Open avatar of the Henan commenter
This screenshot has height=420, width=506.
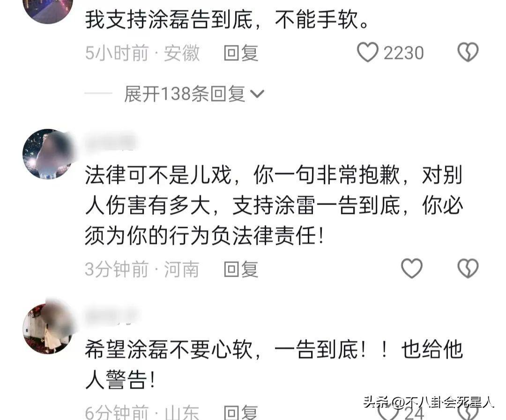[48, 154]
